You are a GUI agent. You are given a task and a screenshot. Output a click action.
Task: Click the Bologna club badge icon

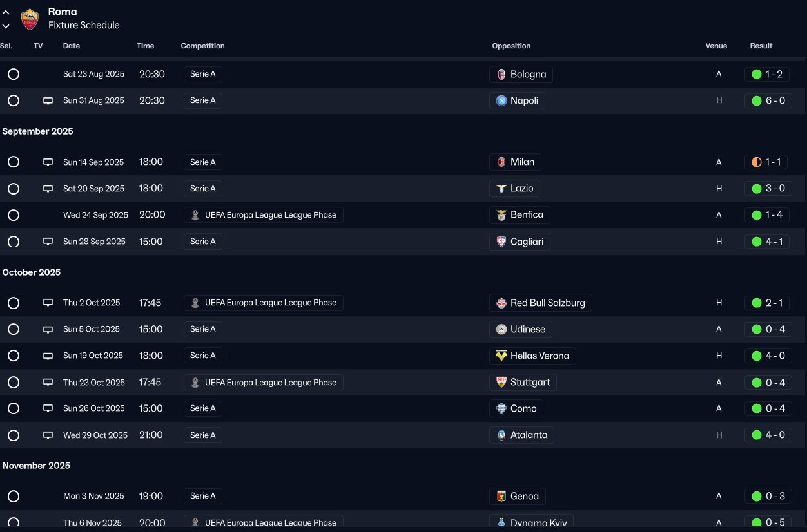click(501, 75)
